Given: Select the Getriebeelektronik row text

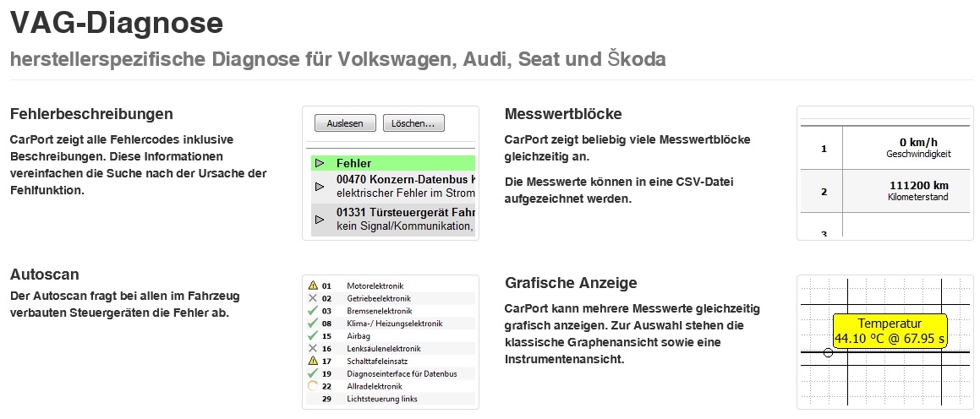Looking at the screenshot, I should pos(379,298).
